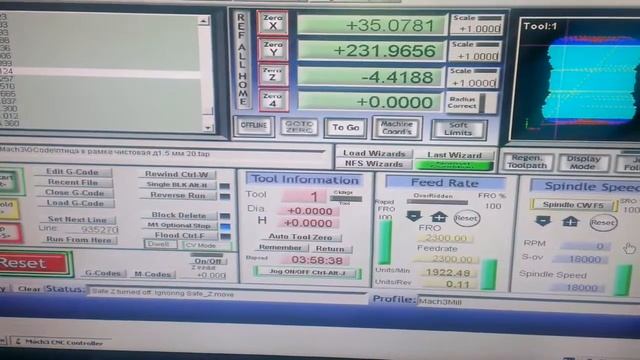The height and width of the screenshot is (360, 640).
Task: Increase spindle speed override arrow
Action: pyautogui.click(x=571, y=222)
